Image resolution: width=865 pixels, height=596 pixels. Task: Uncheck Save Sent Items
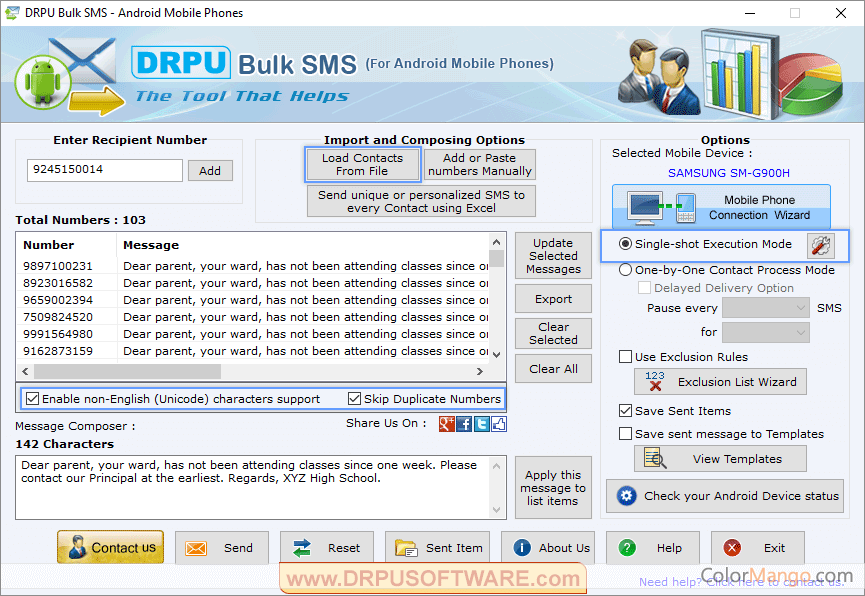[x=625, y=411]
